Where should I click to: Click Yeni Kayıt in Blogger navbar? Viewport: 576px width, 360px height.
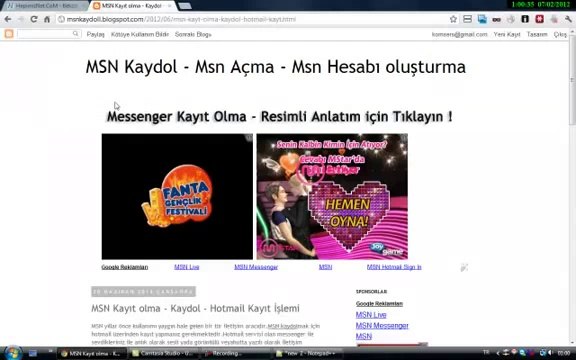507,34
